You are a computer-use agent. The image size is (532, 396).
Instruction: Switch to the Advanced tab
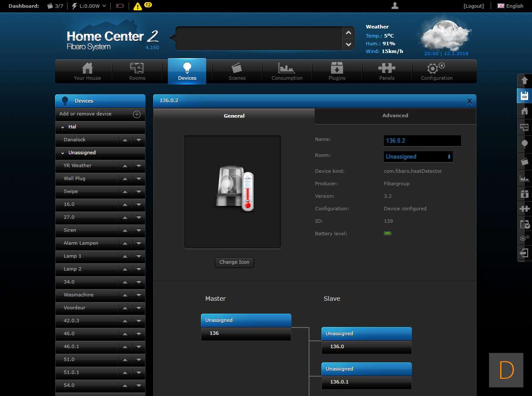pyautogui.click(x=395, y=116)
